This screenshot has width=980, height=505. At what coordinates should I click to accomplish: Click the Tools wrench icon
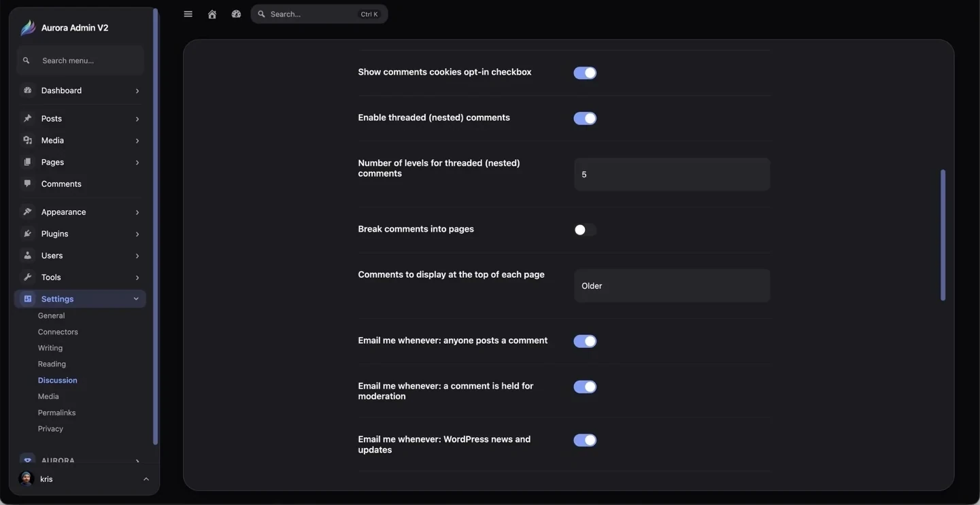tap(28, 277)
